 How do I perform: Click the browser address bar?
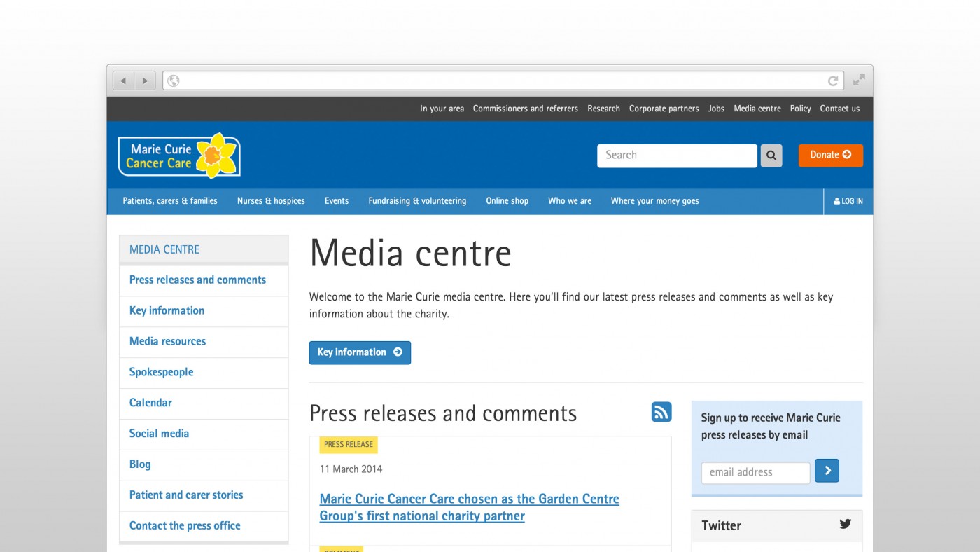pyautogui.click(x=503, y=81)
